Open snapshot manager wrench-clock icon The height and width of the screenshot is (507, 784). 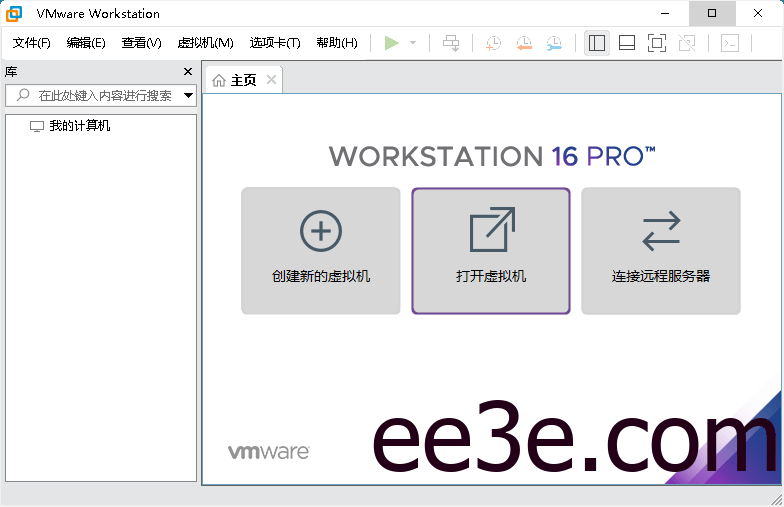pyautogui.click(x=554, y=43)
